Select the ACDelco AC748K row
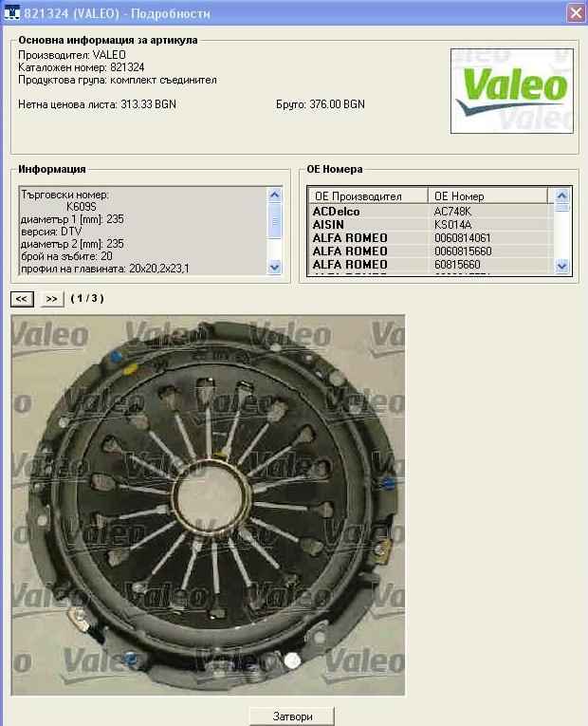This screenshot has width=588, height=726. [430, 211]
